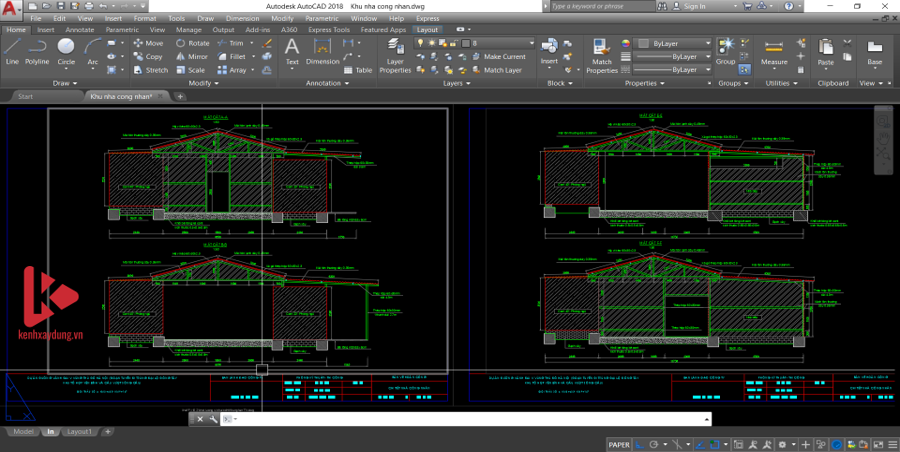The width and height of the screenshot is (900, 452).
Task: Open the Dimension menu in menu bar
Action: 241,18
